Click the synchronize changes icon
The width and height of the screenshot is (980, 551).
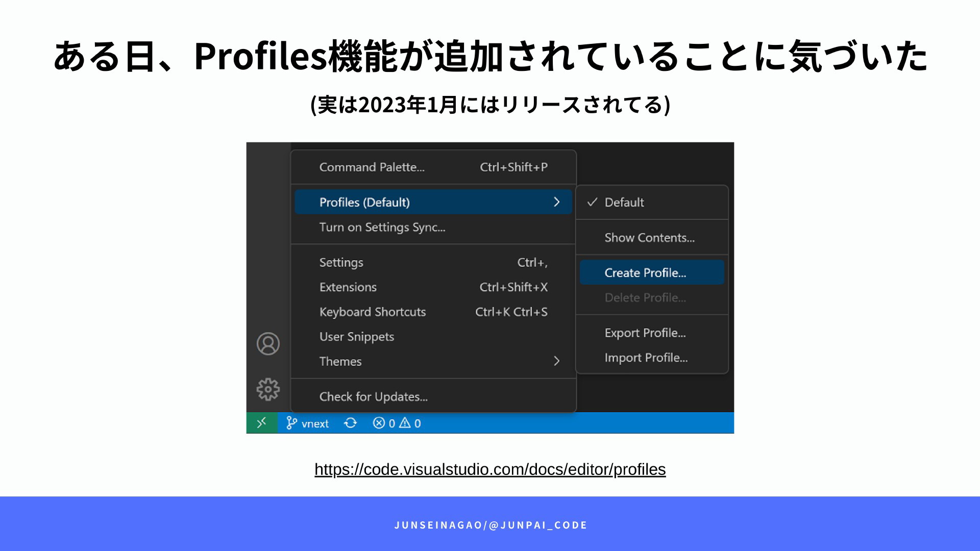tap(351, 423)
